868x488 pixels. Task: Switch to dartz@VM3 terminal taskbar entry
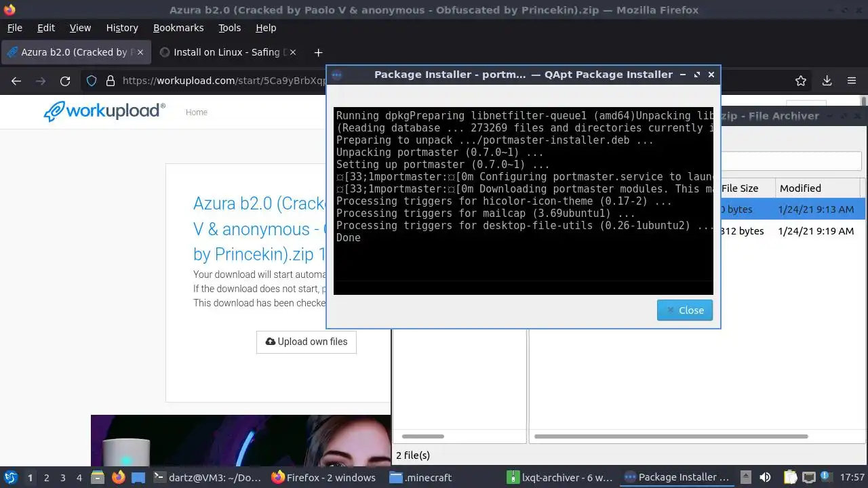(x=208, y=477)
